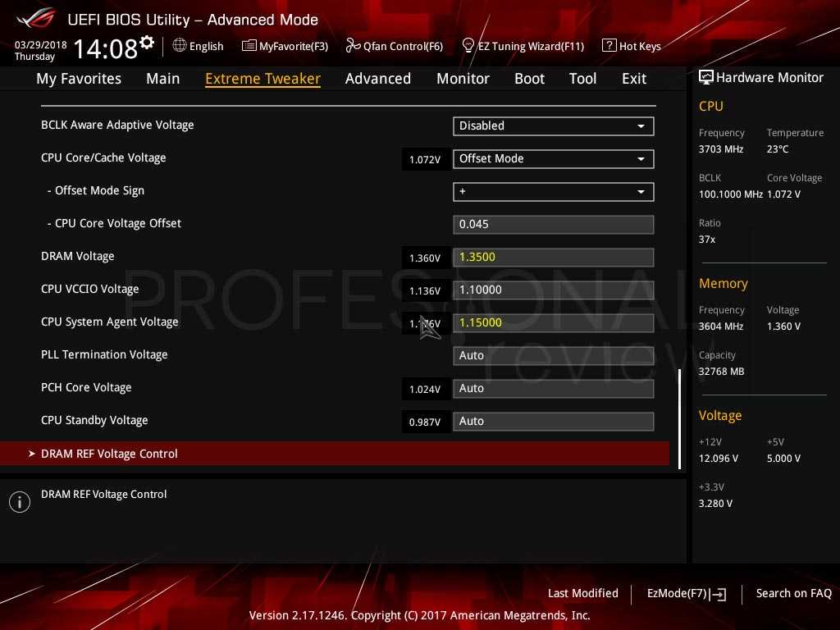This screenshot has width=840, height=630.
Task: Select Extreme Tweaker tab
Action: 262,79
